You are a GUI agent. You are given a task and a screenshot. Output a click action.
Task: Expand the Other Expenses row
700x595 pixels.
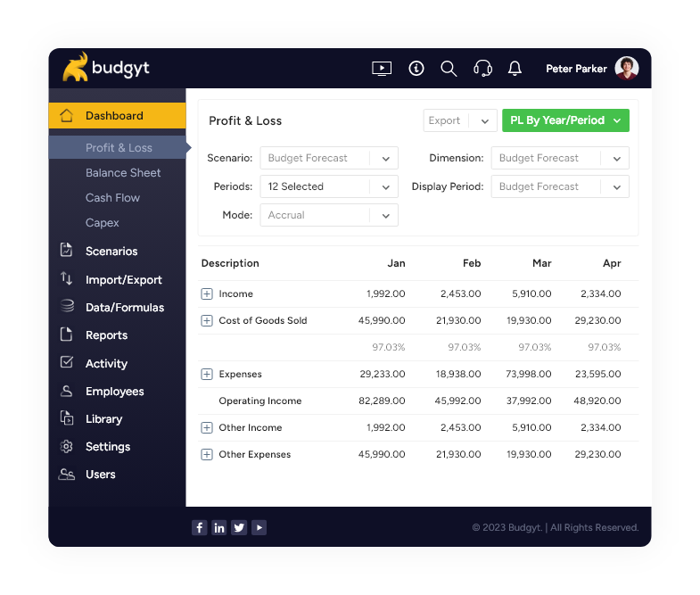pyautogui.click(x=207, y=454)
